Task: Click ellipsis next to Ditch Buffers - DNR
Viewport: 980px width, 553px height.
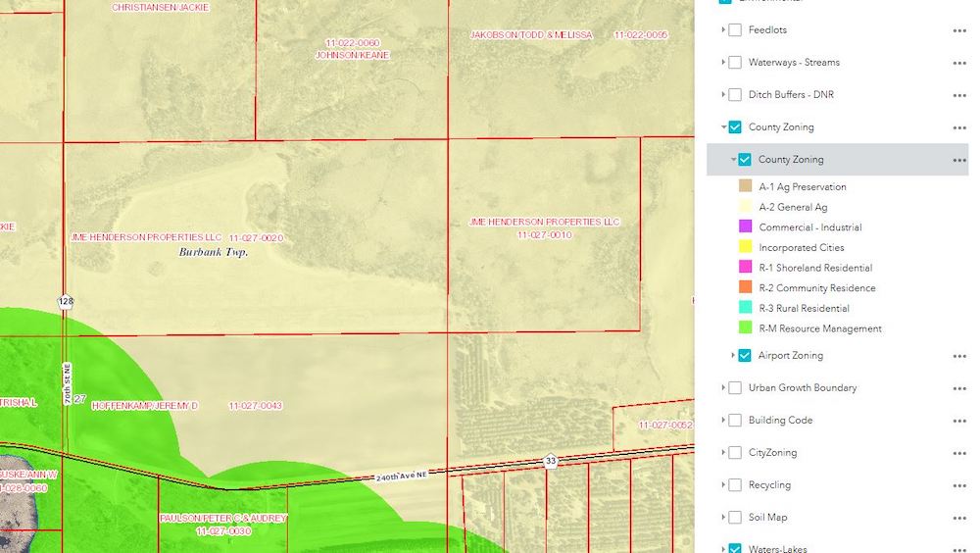Action: (959, 95)
